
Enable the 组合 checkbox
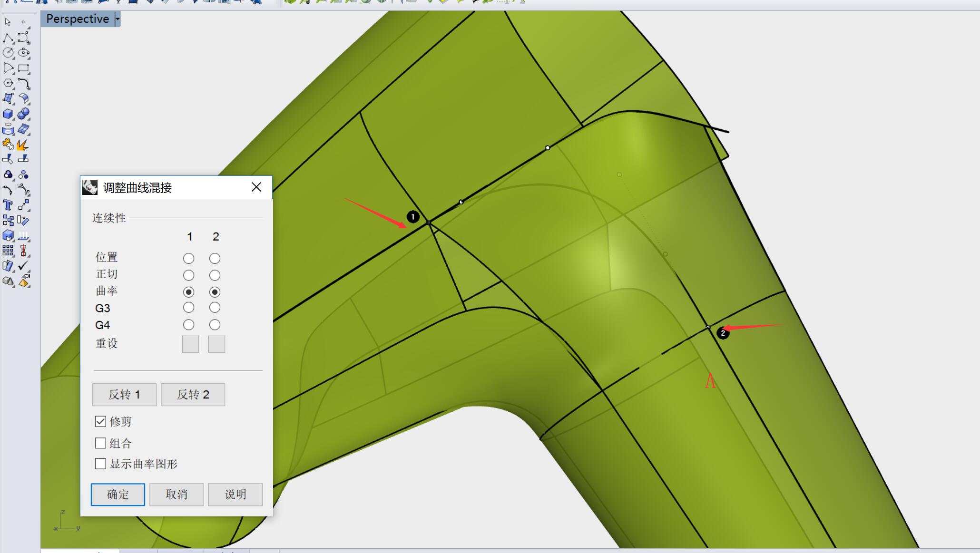(x=100, y=443)
